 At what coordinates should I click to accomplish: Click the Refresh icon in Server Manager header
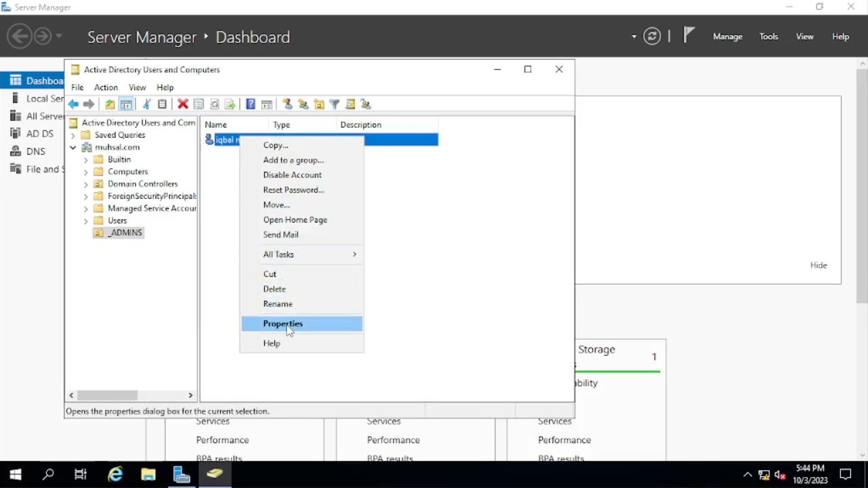(x=652, y=37)
